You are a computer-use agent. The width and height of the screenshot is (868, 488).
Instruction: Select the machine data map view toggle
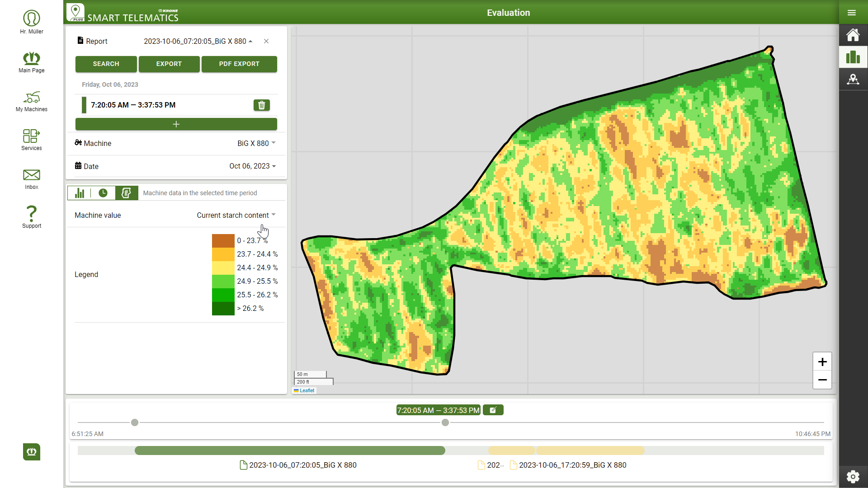pos(126,193)
